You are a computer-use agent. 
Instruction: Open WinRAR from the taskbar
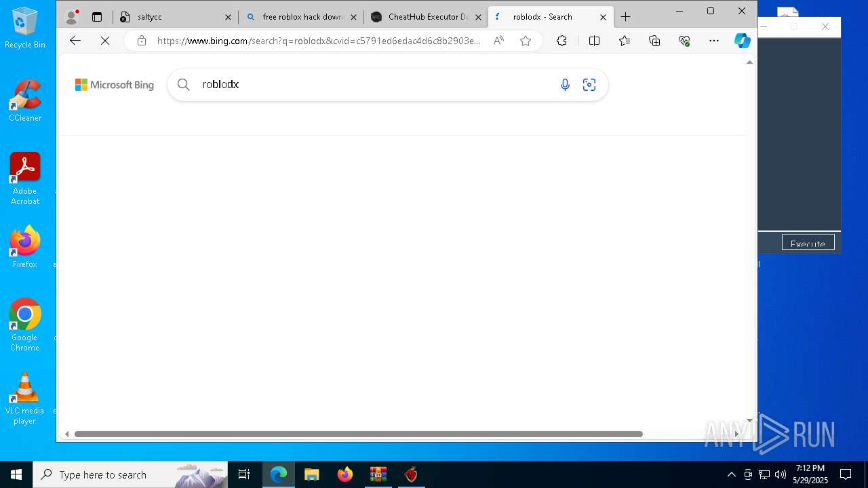tap(378, 474)
